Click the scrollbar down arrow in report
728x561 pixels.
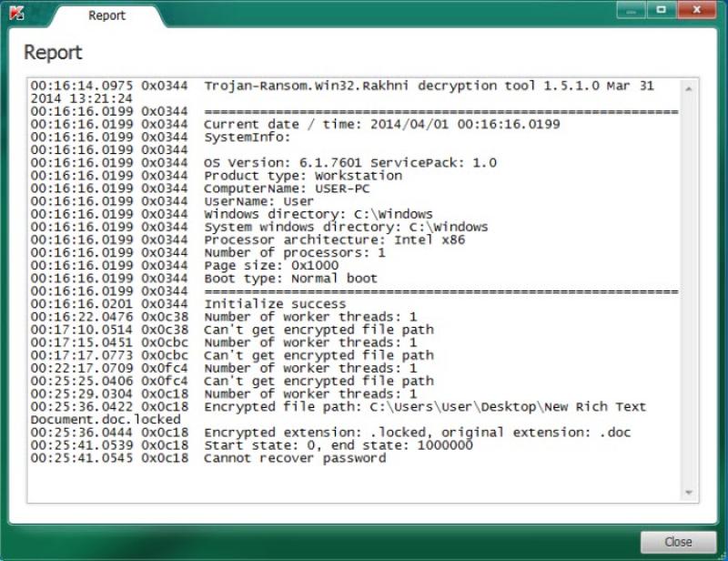(689, 492)
